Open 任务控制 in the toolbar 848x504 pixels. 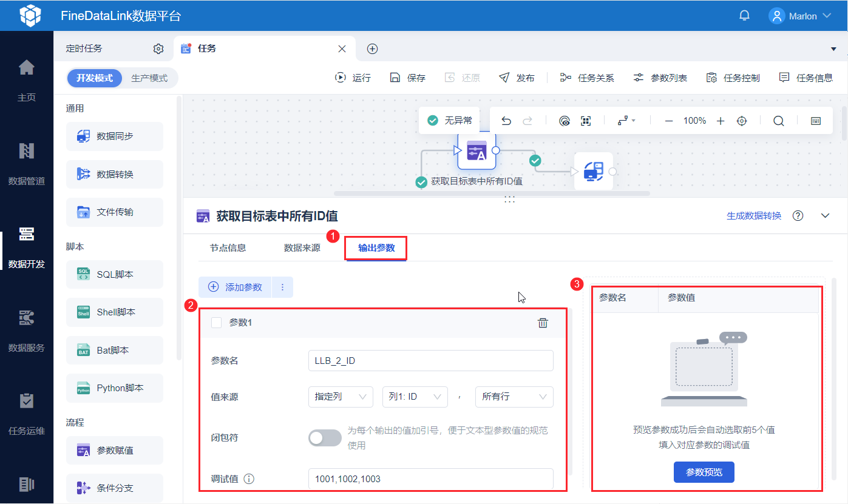pyautogui.click(x=733, y=78)
